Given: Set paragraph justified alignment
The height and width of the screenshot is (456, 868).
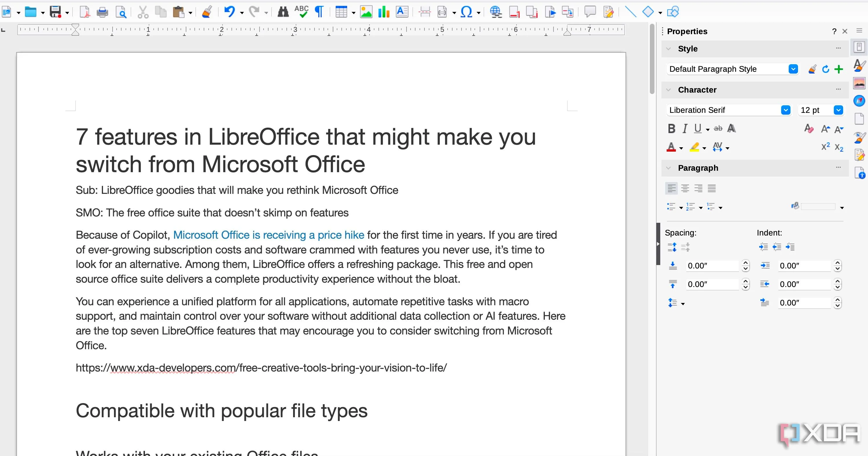Looking at the screenshot, I should pyautogui.click(x=712, y=188).
